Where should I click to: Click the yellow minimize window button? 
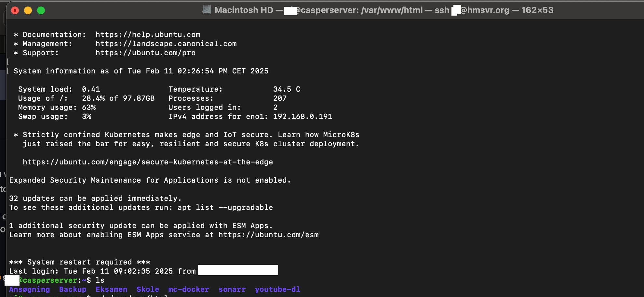click(28, 10)
